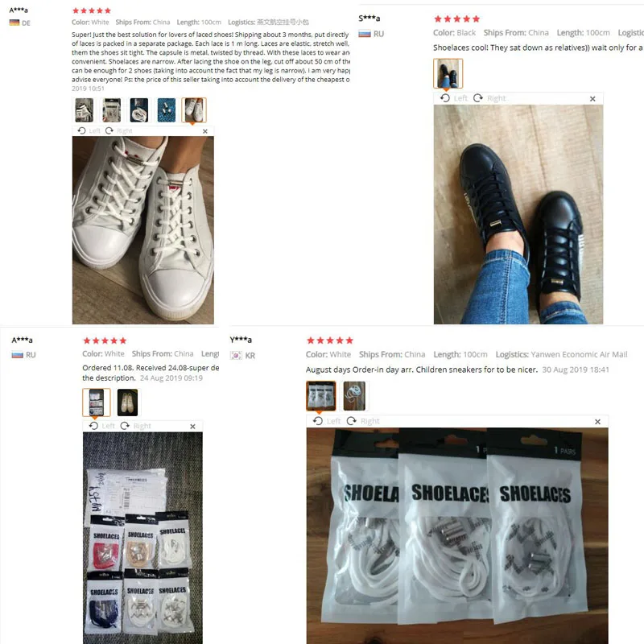Screen dimensions: 644x644
Task: Select the white sneakers thumbnail in DE review
Action: 193,110
